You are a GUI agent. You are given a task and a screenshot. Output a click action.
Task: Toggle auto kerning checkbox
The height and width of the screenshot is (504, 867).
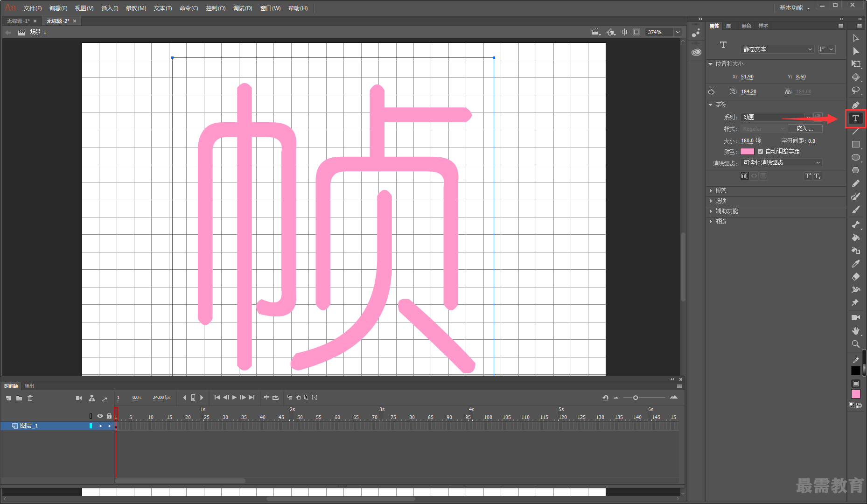[x=761, y=152]
